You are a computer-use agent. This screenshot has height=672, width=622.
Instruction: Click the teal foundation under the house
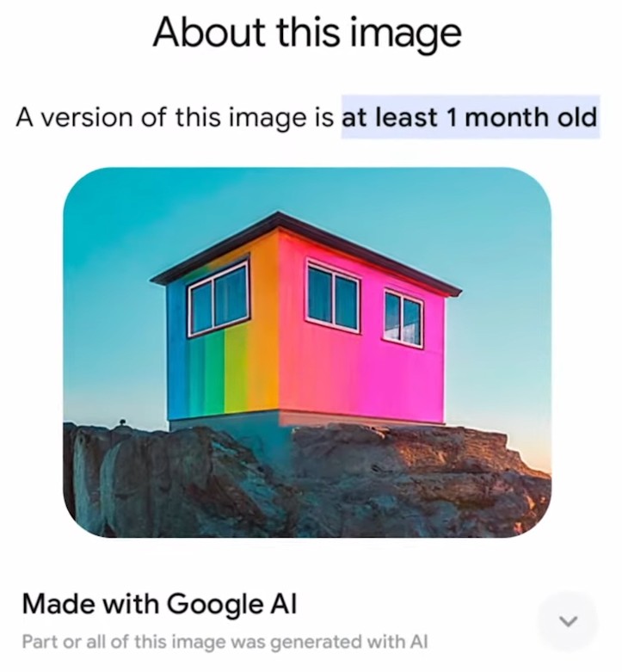(231, 431)
